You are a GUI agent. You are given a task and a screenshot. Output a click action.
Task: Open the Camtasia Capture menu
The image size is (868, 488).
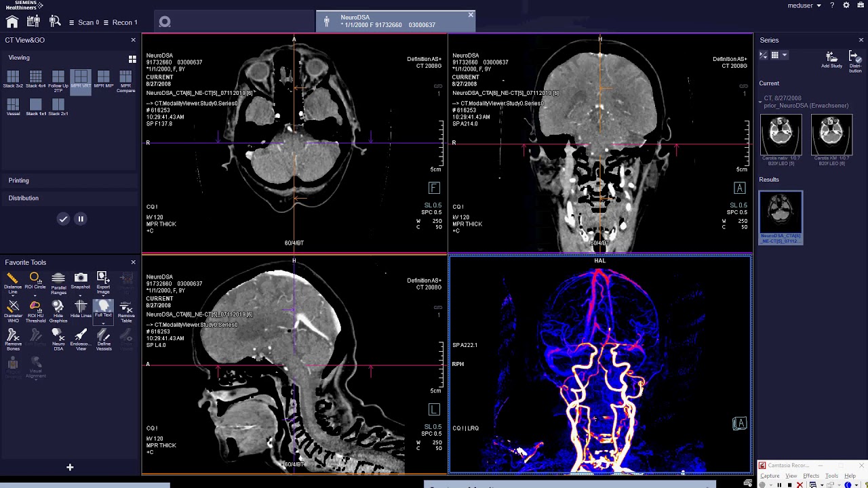[770, 476]
